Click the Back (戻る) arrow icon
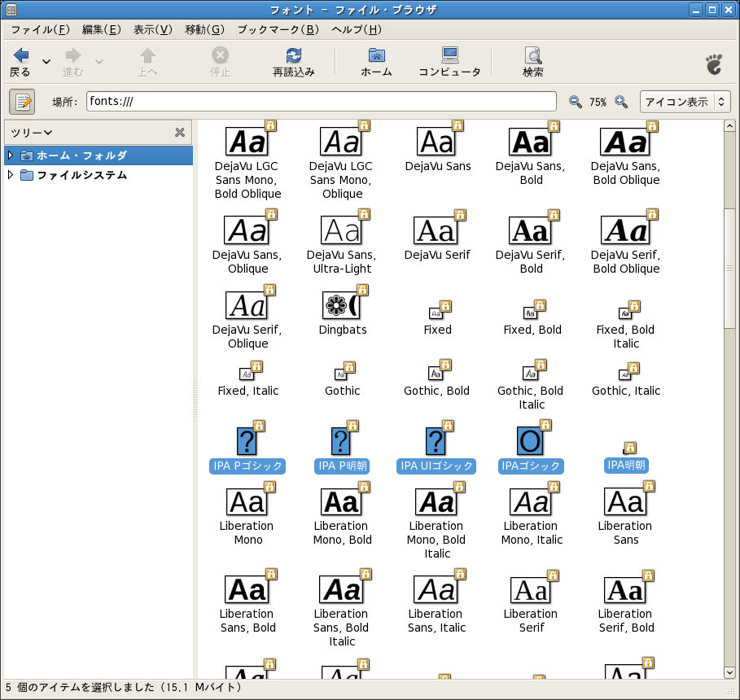 [x=21, y=55]
